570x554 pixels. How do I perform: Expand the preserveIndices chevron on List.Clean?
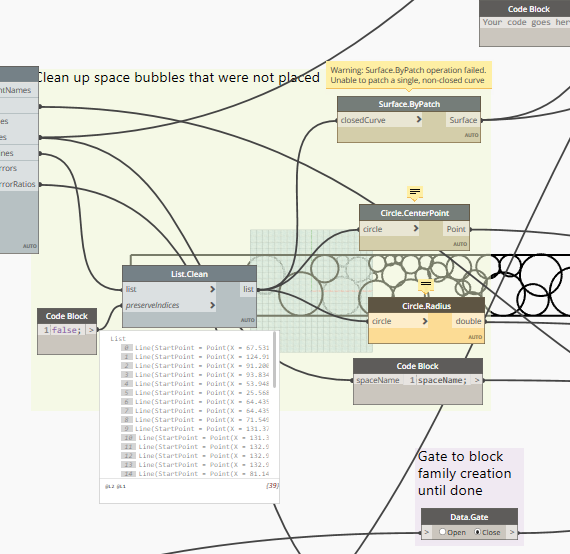pyautogui.click(x=213, y=305)
